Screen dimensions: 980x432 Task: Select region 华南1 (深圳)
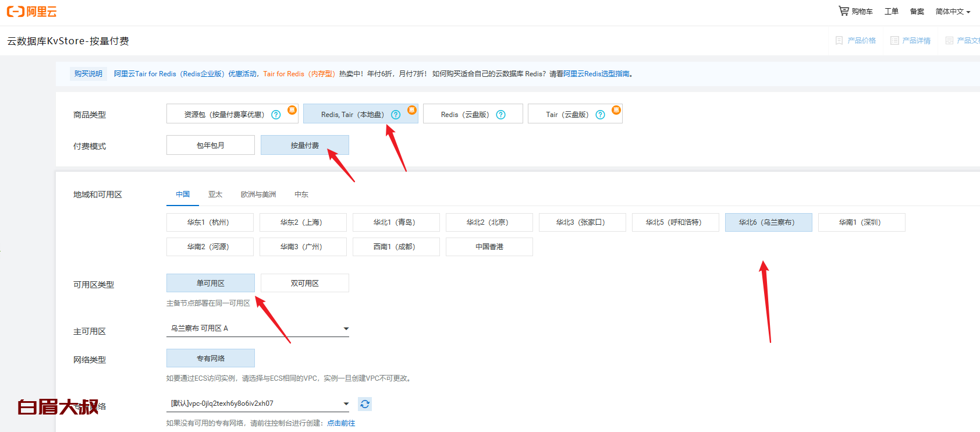[862, 222]
